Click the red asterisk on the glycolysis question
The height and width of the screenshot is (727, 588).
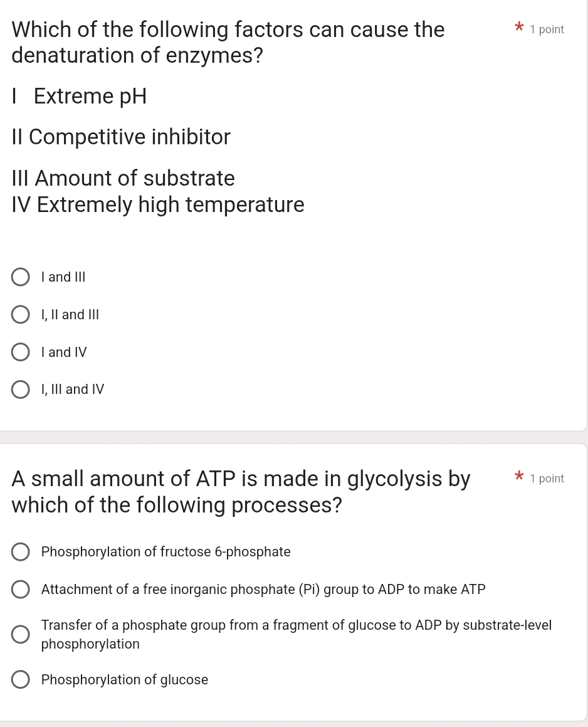(519, 477)
